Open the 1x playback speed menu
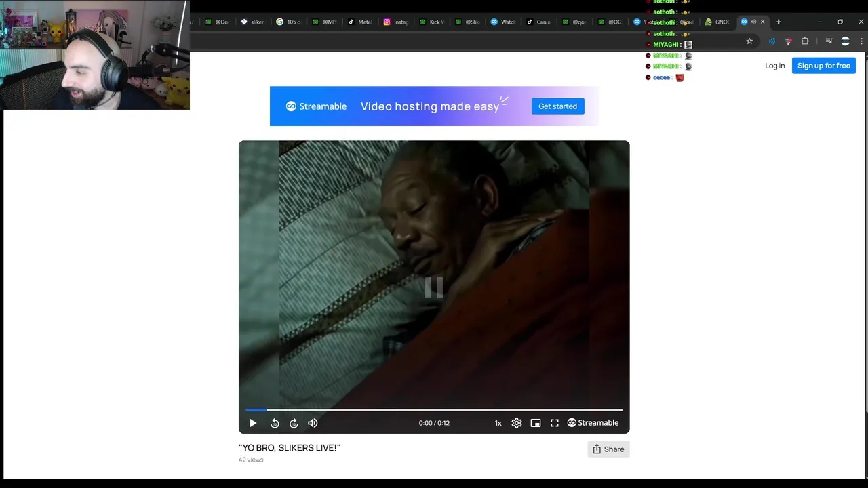 [498, 423]
